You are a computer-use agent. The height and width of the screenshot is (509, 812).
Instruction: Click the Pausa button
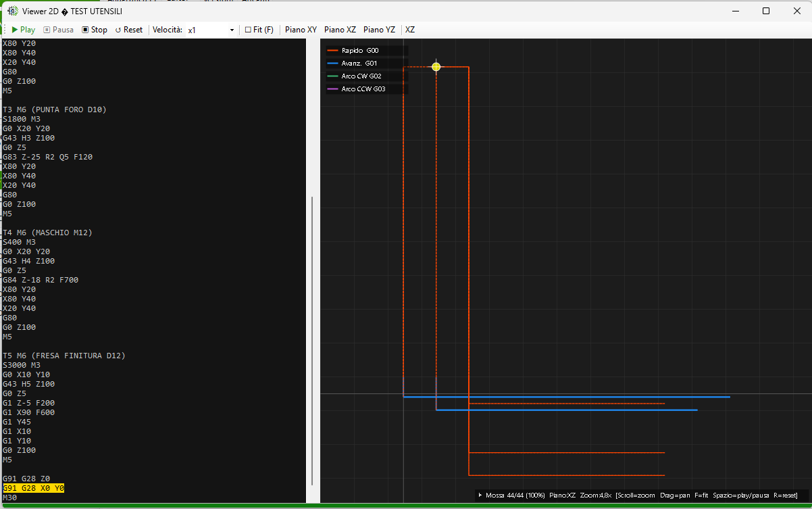click(59, 30)
